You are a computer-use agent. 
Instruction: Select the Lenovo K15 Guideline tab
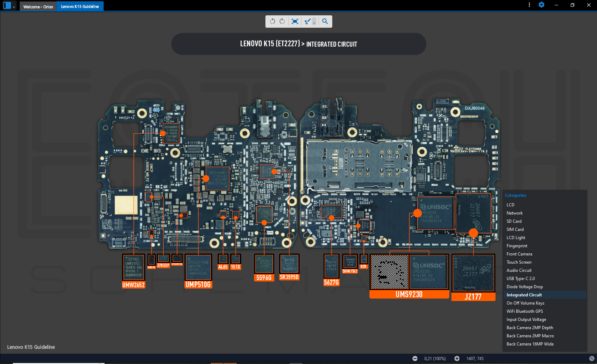click(x=80, y=6)
